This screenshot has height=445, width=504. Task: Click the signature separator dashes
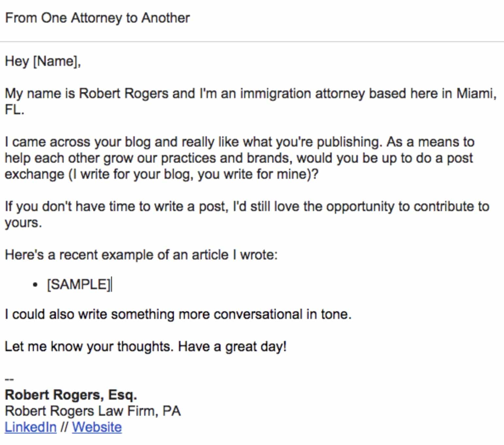tap(9, 379)
